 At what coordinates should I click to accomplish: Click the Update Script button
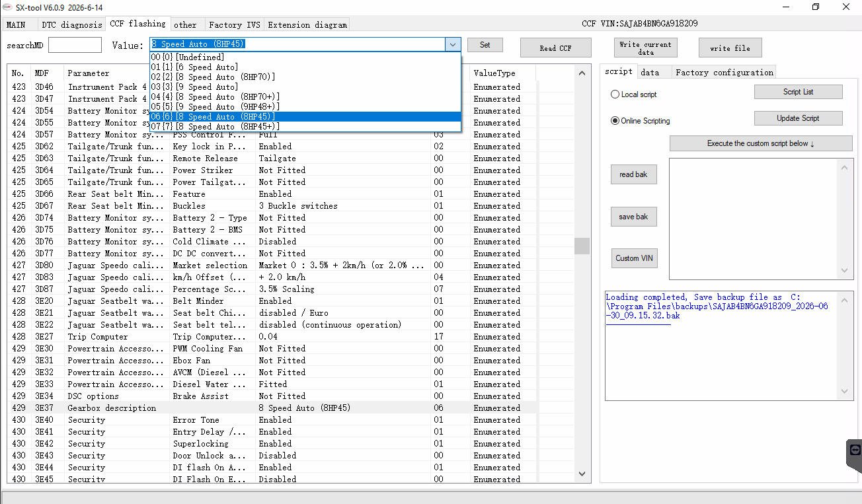coord(799,118)
